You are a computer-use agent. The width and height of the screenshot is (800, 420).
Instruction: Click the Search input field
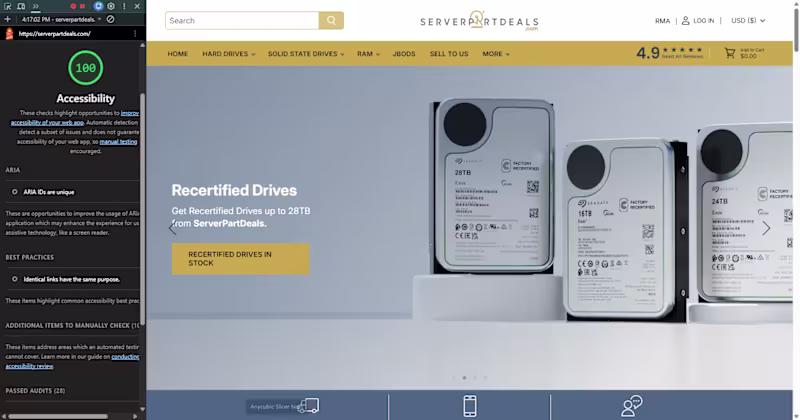[242, 20]
